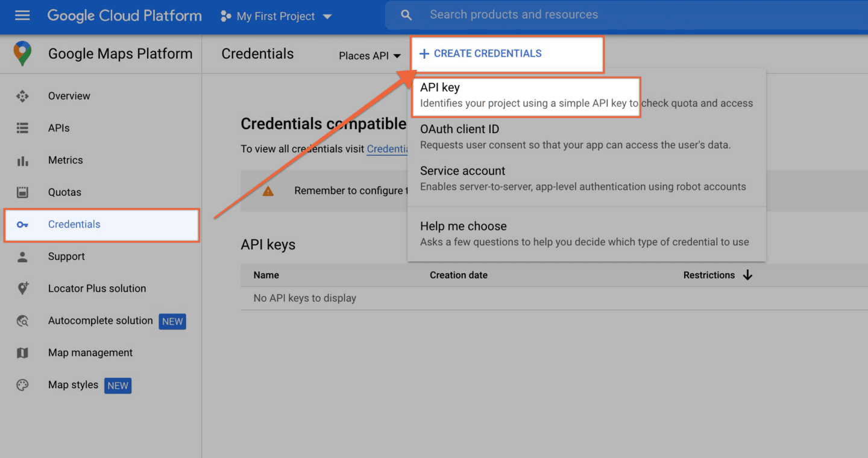This screenshot has width=868, height=458.
Task: Choose Service account option
Action: point(587,178)
